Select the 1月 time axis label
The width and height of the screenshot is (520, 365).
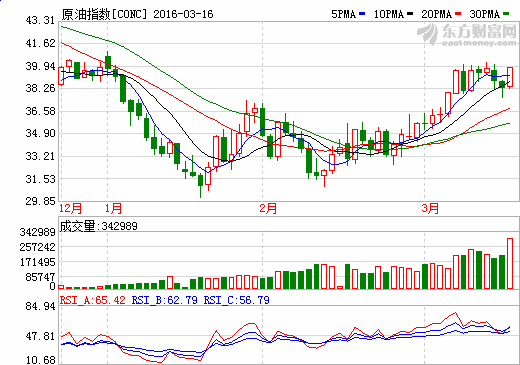click(113, 208)
